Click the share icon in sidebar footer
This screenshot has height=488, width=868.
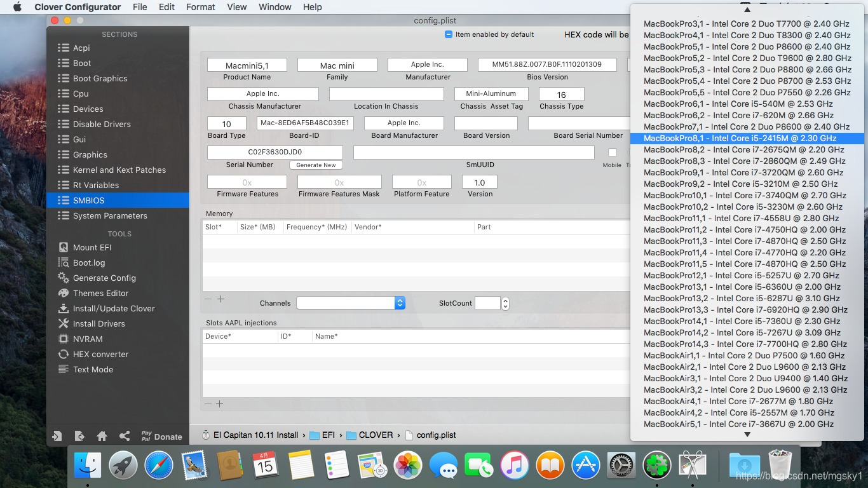pyautogui.click(x=125, y=436)
